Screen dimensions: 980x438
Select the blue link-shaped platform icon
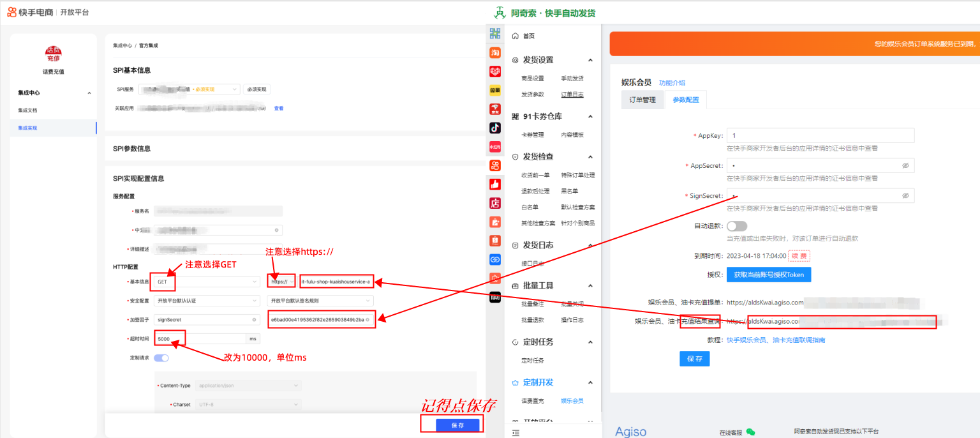coord(495,259)
